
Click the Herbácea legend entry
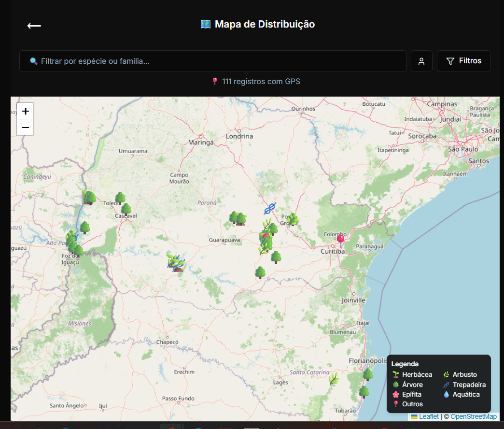(x=412, y=374)
